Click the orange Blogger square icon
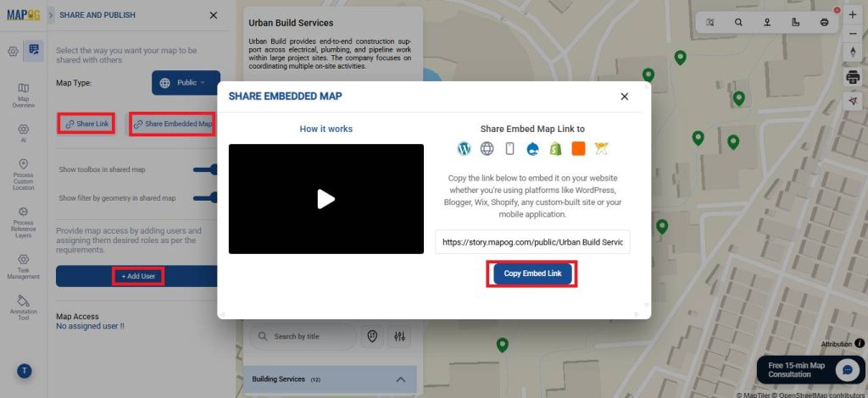This screenshot has height=398, width=868. point(578,149)
